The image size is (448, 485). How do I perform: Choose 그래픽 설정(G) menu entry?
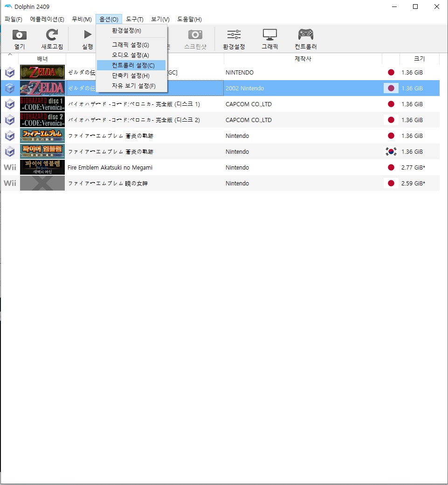point(131,45)
